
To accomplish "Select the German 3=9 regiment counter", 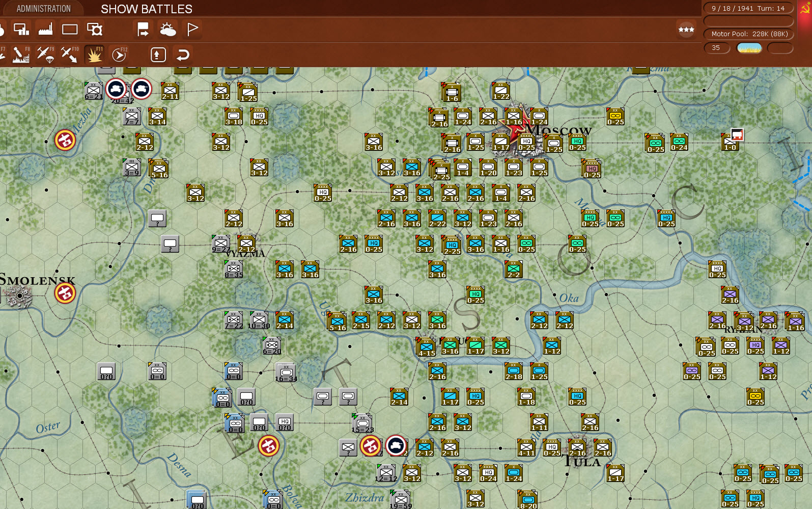I will [x=132, y=168].
